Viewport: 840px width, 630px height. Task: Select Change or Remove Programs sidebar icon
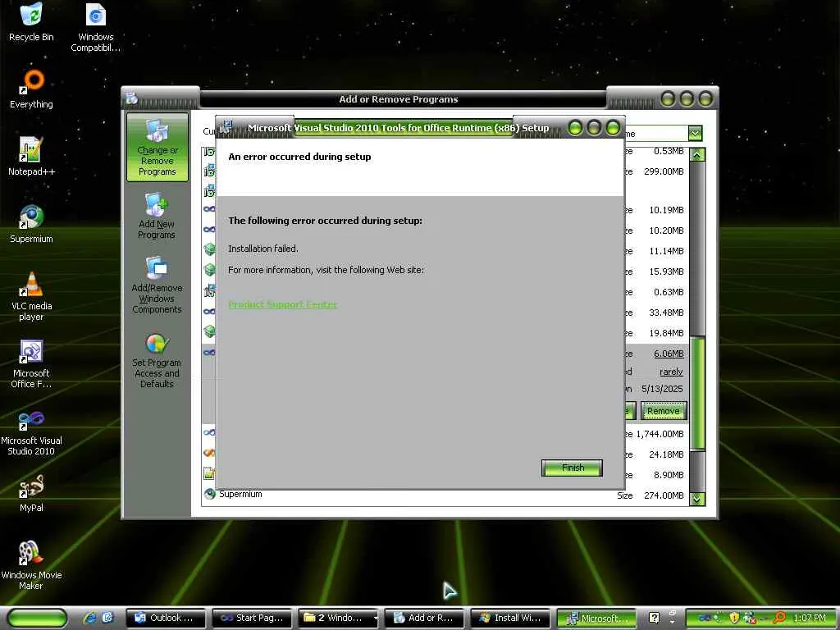pos(157,148)
